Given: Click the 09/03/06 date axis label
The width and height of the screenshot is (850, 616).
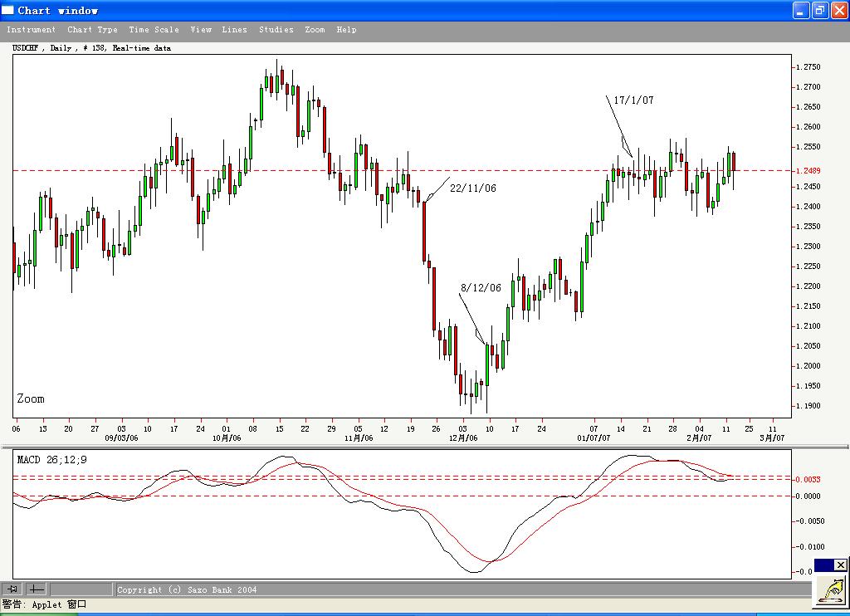Looking at the screenshot, I should (121, 438).
